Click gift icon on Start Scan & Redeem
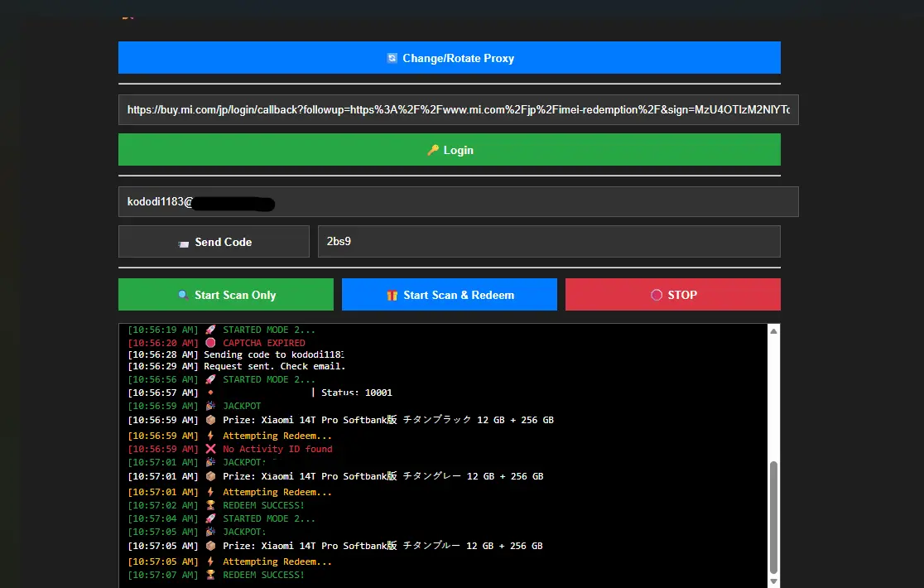This screenshot has height=588, width=924. pyautogui.click(x=392, y=295)
